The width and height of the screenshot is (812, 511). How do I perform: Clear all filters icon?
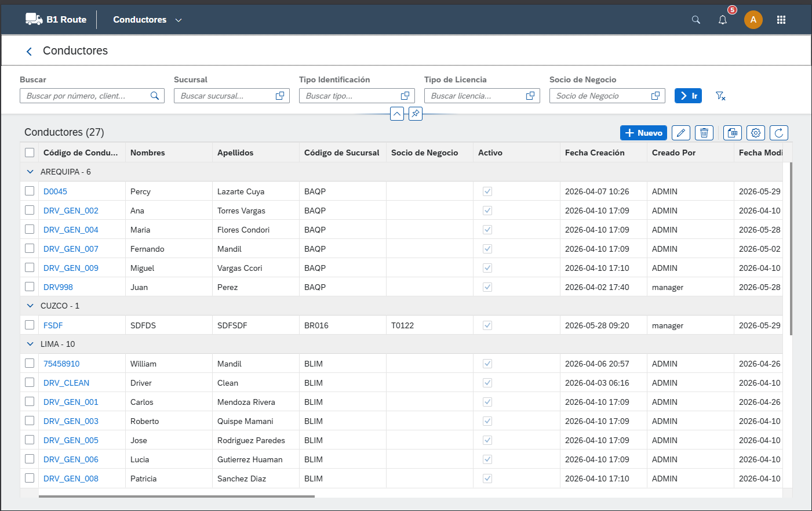pos(720,96)
